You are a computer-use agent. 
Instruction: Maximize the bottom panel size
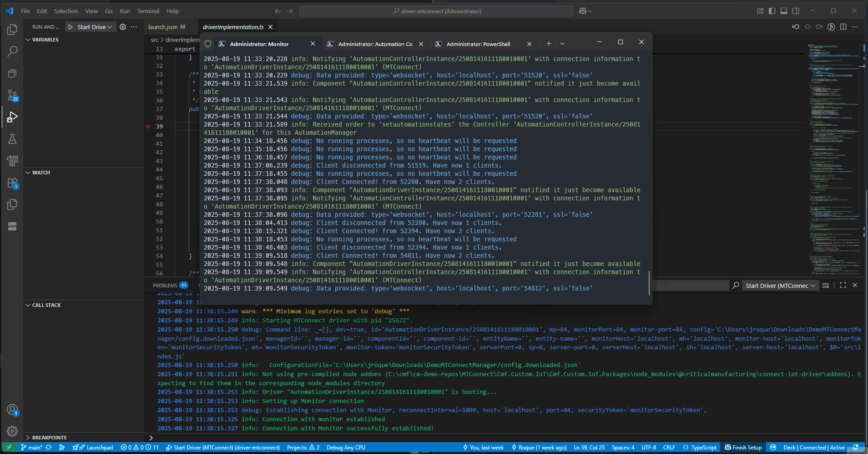843,285
